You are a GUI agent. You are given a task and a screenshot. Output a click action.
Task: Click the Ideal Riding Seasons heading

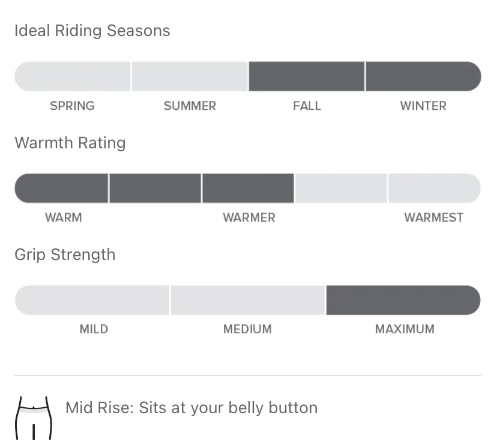pyautogui.click(x=92, y=31)
